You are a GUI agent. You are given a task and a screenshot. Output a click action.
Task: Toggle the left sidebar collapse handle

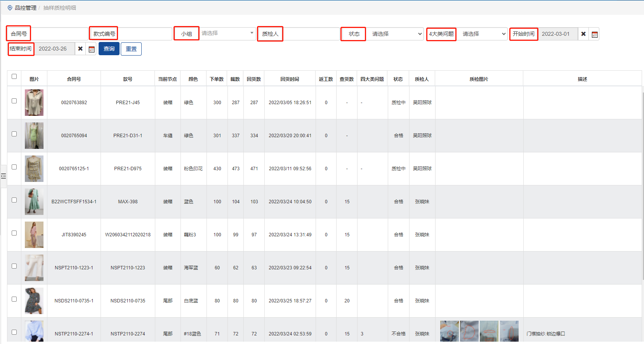[x=3, y=176]
